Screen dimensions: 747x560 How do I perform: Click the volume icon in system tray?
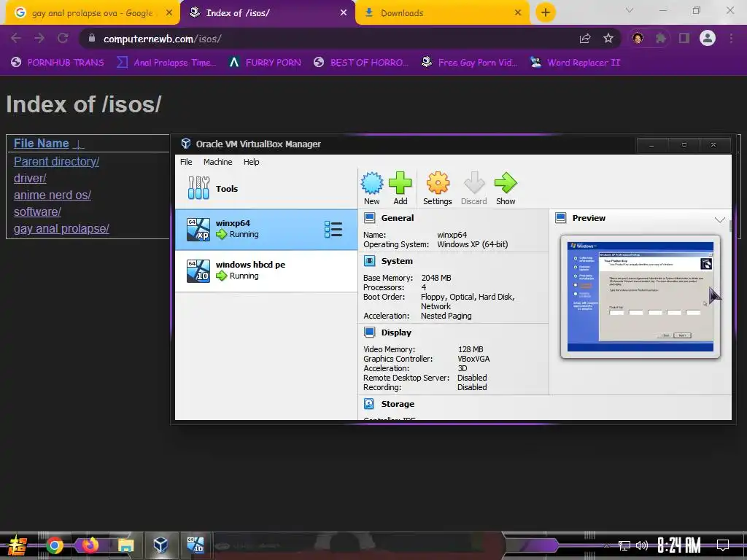[642, 545]
